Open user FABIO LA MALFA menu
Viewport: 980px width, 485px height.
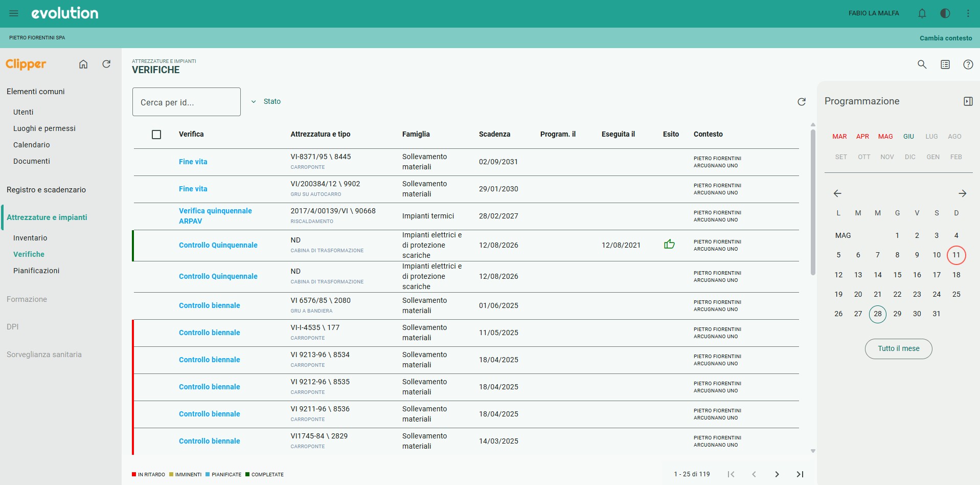click(874, 13)
